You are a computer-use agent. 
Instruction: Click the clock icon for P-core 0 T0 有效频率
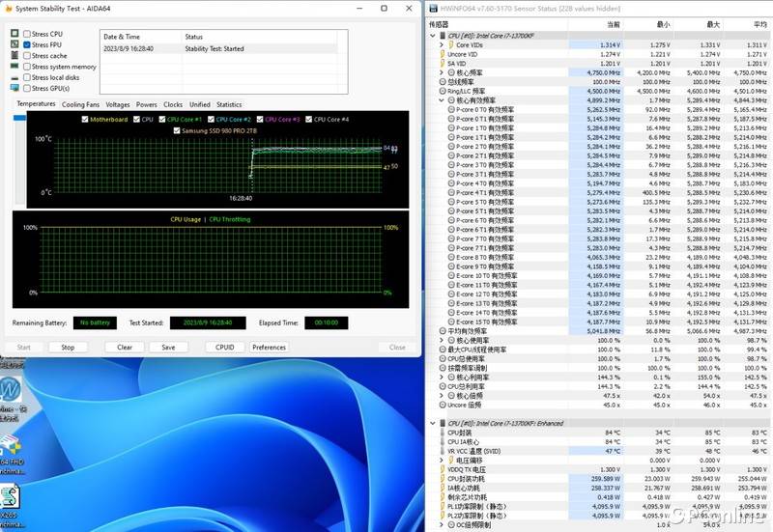(451, 109)
